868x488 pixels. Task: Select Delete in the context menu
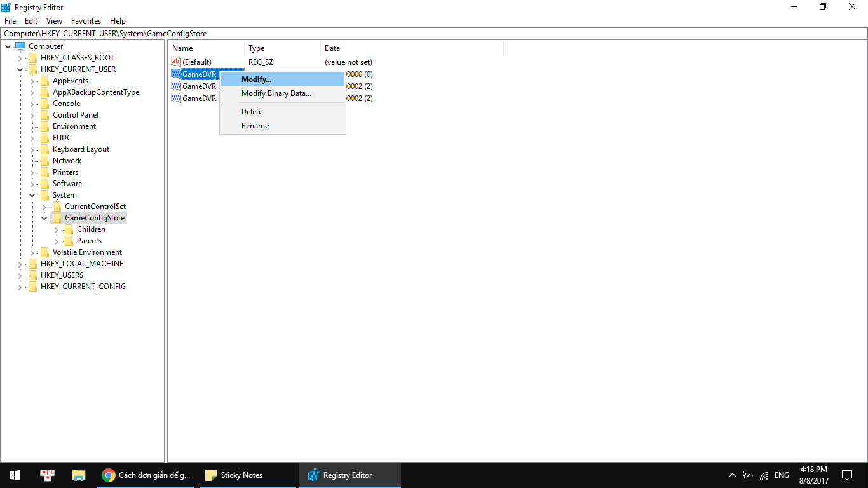pos(252,111)
